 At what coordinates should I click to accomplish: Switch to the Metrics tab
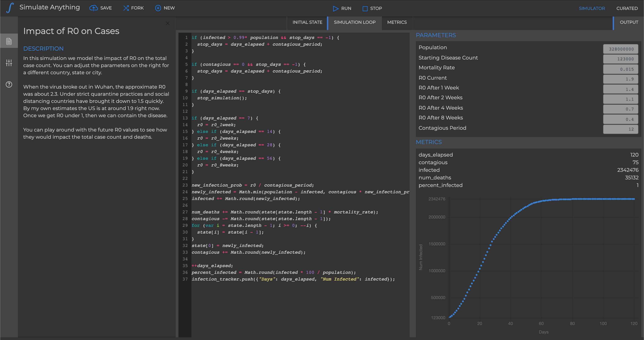coord(397,22)
